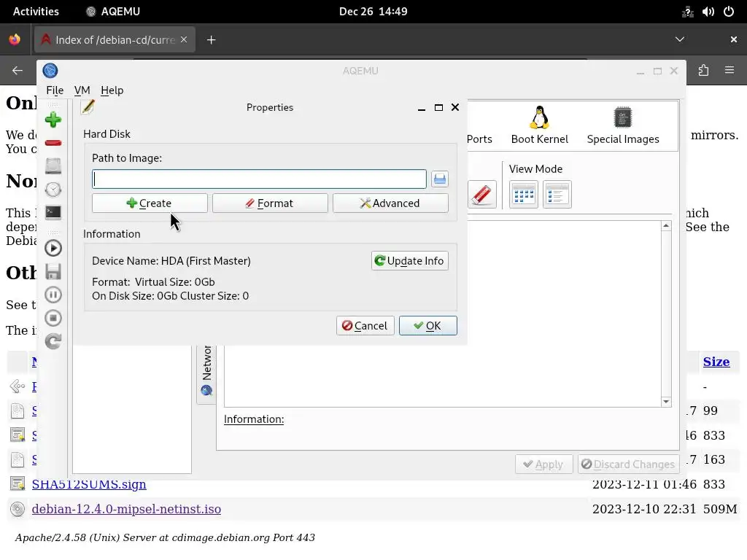
Task: Click the Update Info button
Action: pyautogui.click(x=410, y=261)
